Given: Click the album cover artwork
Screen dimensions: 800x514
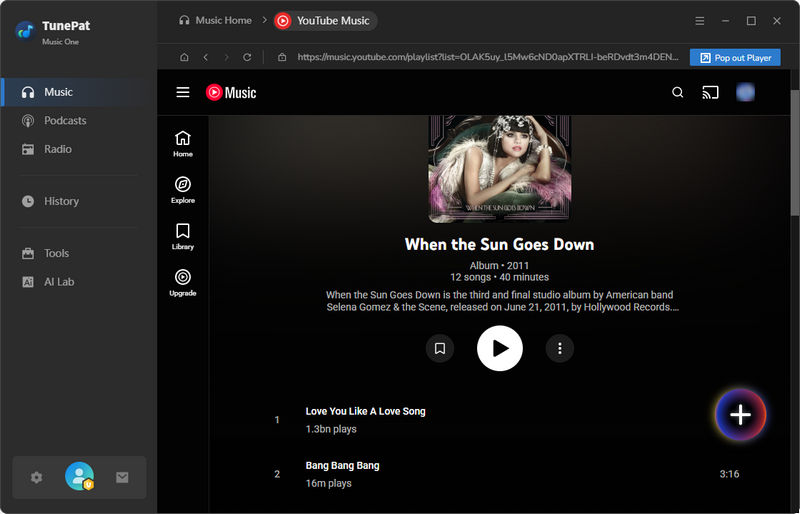Looking at the screenshot, I should click(x=499, y=169).
